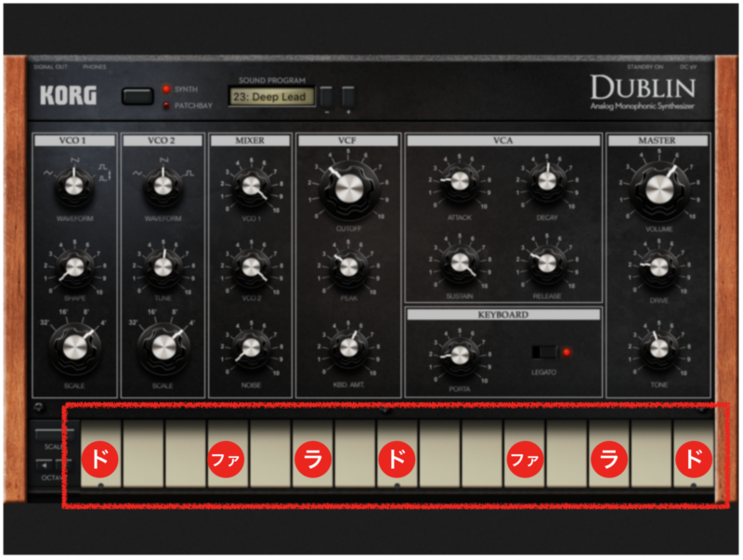Adjust the VCF Peak knob
The width and height of the screenshot is (743, 560).
(349, 267)
